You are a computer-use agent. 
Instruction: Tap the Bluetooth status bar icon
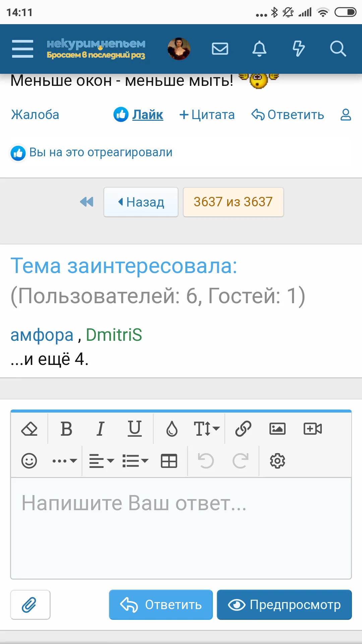pyautogui.click(x=275, y=12)
